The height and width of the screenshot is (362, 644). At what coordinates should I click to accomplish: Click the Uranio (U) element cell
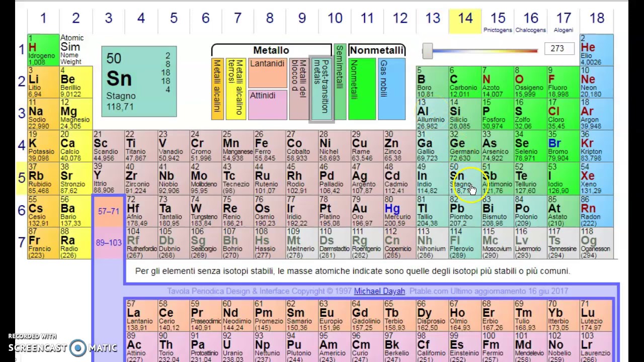[x=237, y=348]
